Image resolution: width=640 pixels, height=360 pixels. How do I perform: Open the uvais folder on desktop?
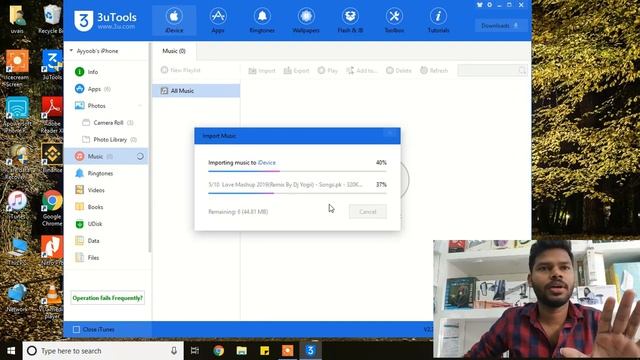coord(17,19)
